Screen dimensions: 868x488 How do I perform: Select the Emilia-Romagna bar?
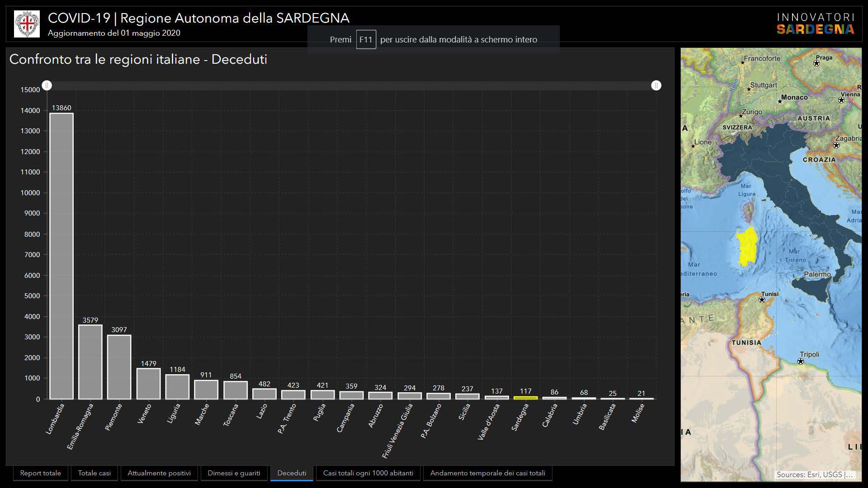coord(90,361)
